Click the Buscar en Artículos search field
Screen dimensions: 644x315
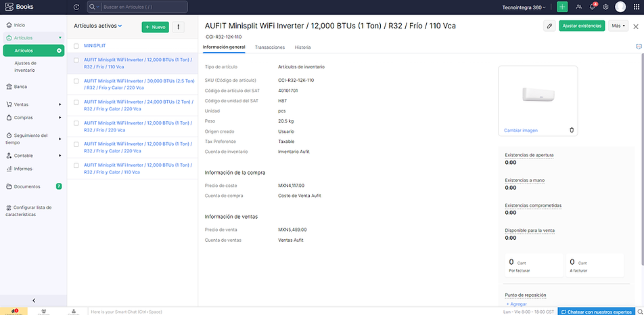coord(145,7)
